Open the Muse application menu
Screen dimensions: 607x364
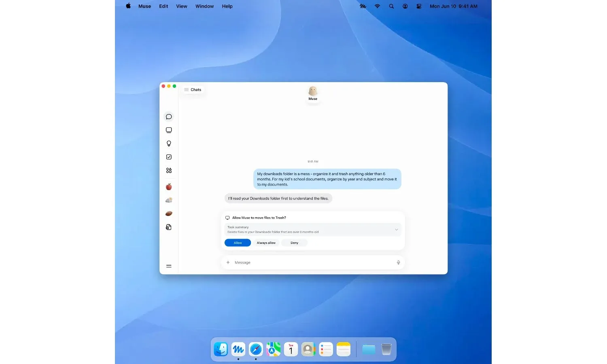[144, 6]
